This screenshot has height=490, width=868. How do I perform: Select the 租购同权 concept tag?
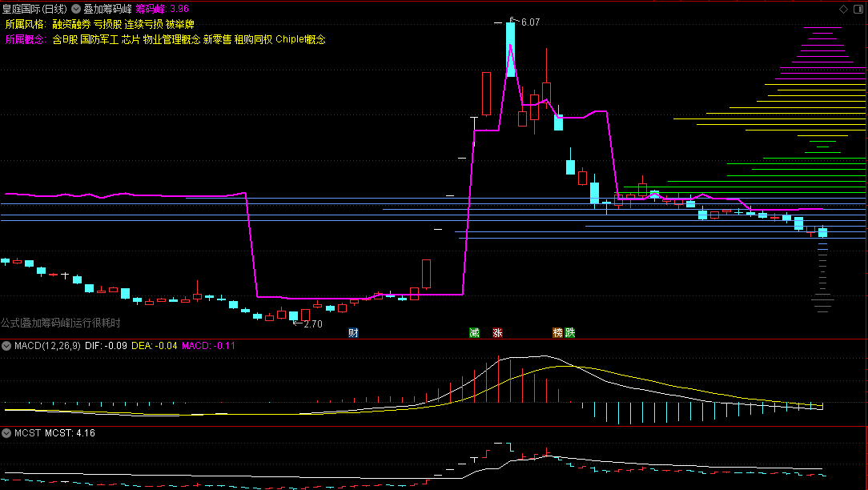pyautogui.click(x=253, y=39)
